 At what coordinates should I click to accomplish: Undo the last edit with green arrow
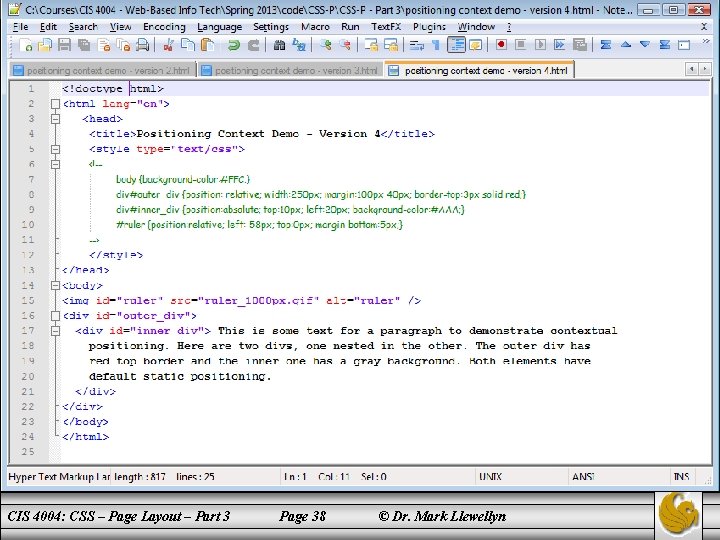(233, 45)
